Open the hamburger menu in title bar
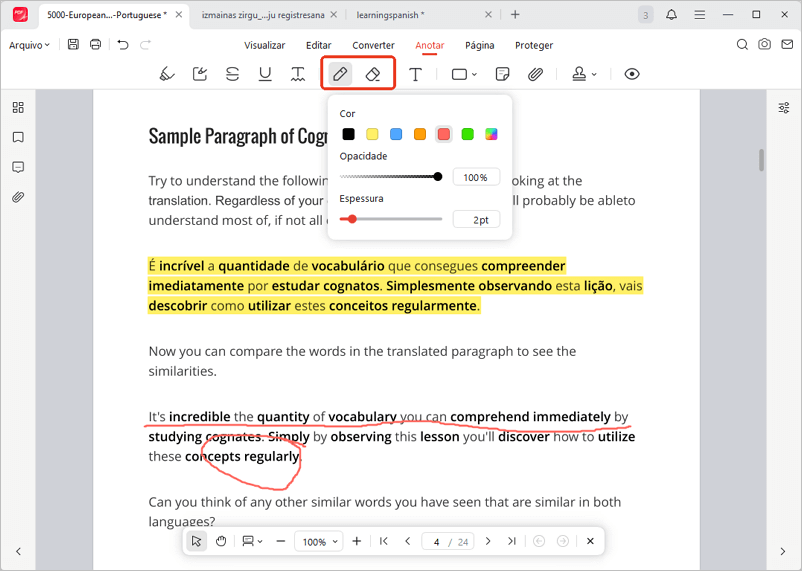 (x=700, y=15)
